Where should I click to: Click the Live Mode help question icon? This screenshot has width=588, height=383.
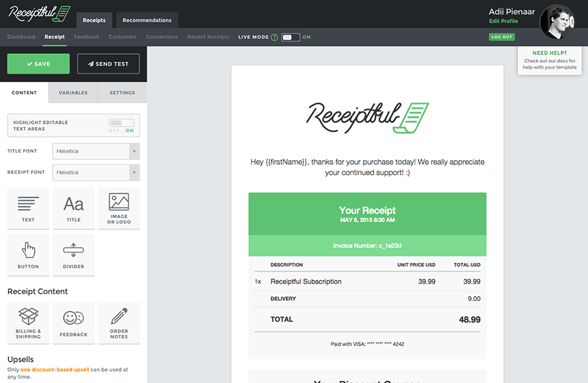(x=274, y=37)
